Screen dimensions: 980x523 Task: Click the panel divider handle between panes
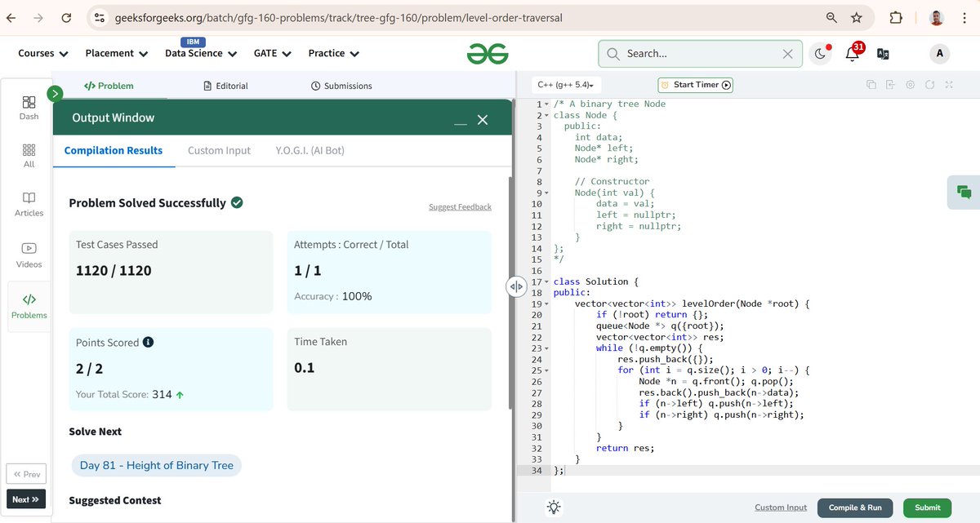point(516,286)
